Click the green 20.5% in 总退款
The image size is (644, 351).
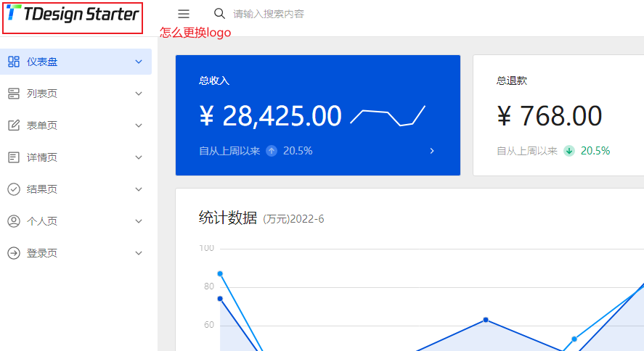tap(595, 151)
